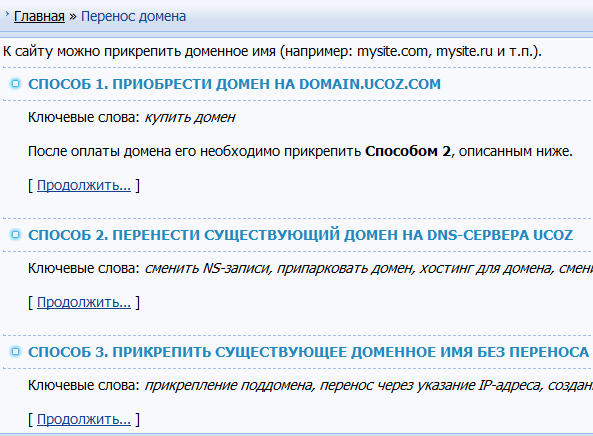Click the italic keywords купить домен
This screenshot has width=593, height=436.
190,118
